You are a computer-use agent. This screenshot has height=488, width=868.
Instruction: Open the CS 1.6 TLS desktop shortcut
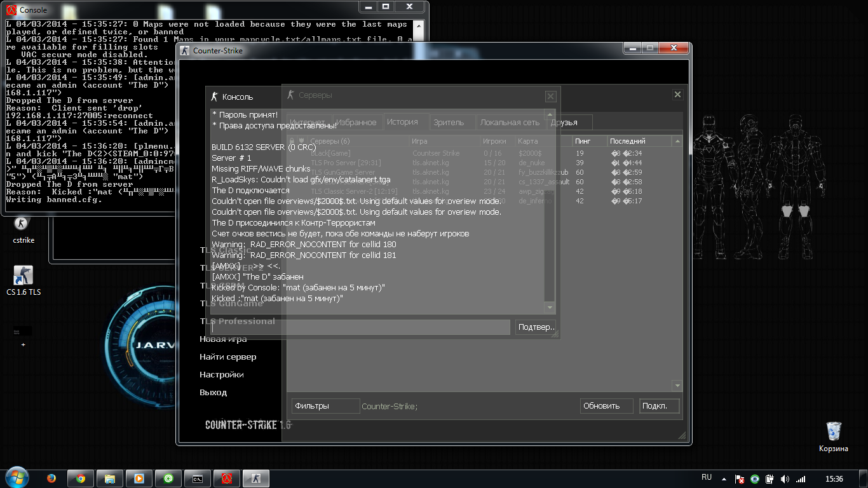[24, 281]
